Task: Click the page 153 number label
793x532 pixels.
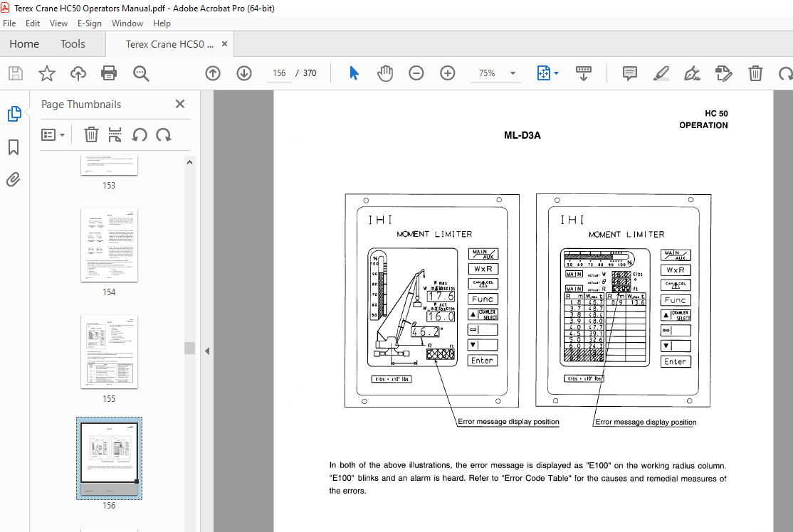Action: pos(109,186)
